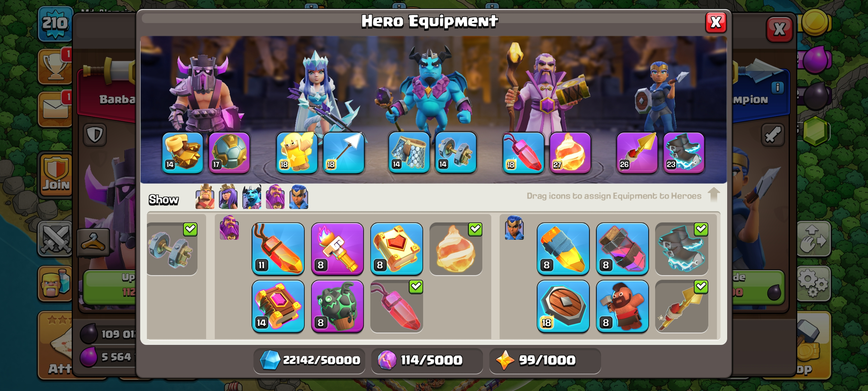Select the rainbow-tipped rocket spear equipment level 8
The height and width of the screenshot is (391, 868).
[x=563, y=249]
